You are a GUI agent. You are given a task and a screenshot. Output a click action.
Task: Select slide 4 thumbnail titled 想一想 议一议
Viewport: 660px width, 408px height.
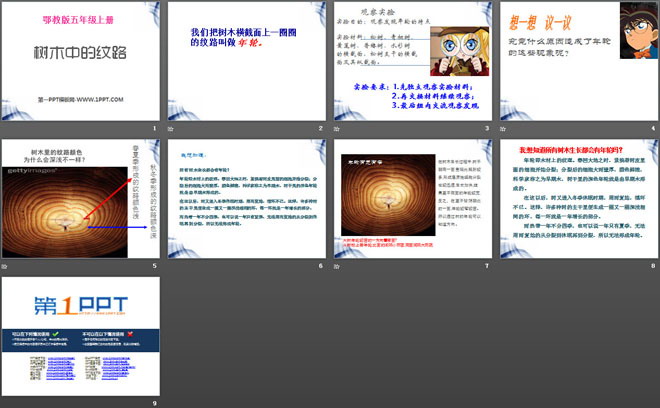point(579,61)
